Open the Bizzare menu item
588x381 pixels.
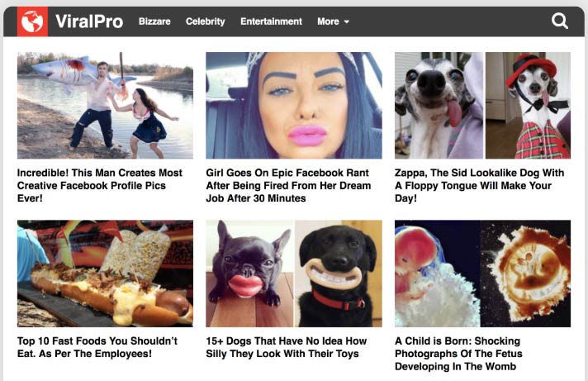[x=154, y=21]
